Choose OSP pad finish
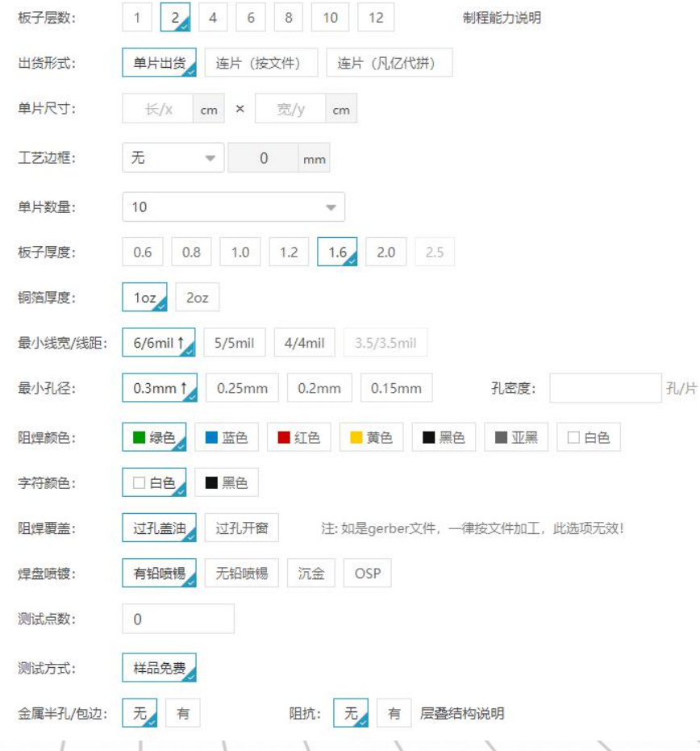700x751 pixels. 367,573
